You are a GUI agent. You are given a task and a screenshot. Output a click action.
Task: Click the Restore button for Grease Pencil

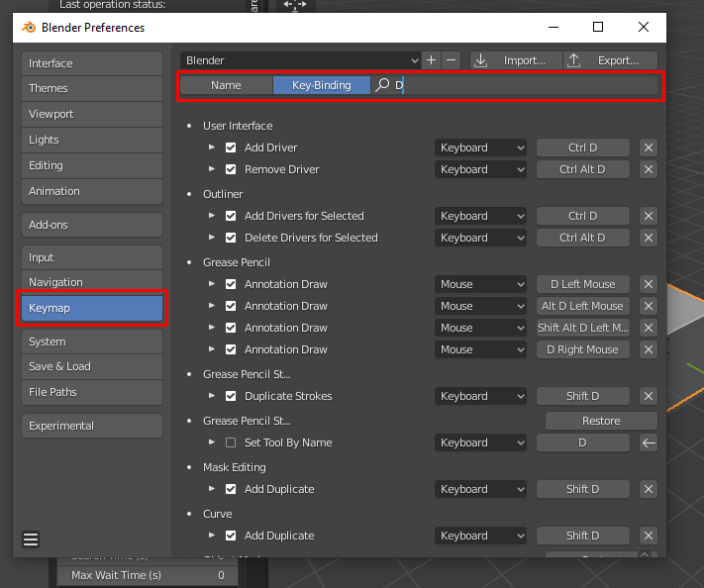(x=601, y=421)
